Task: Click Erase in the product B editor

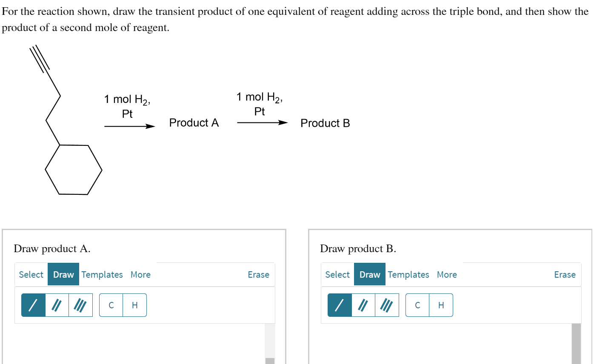Action: (x=565, y=274)
